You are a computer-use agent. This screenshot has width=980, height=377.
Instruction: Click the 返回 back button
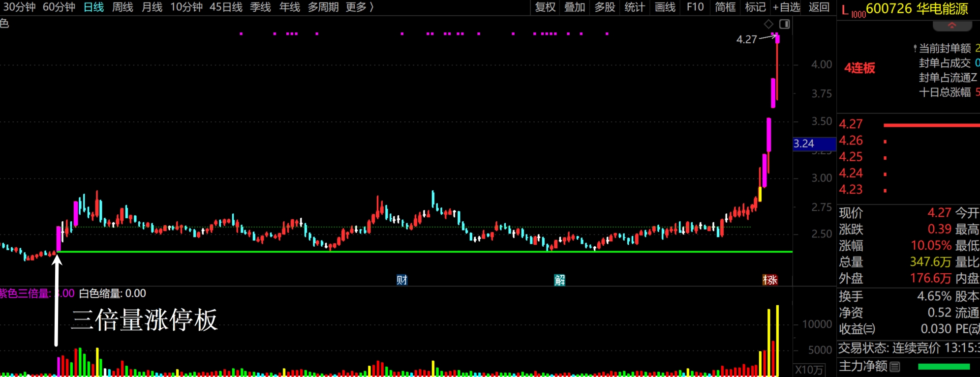pos(819,7)
